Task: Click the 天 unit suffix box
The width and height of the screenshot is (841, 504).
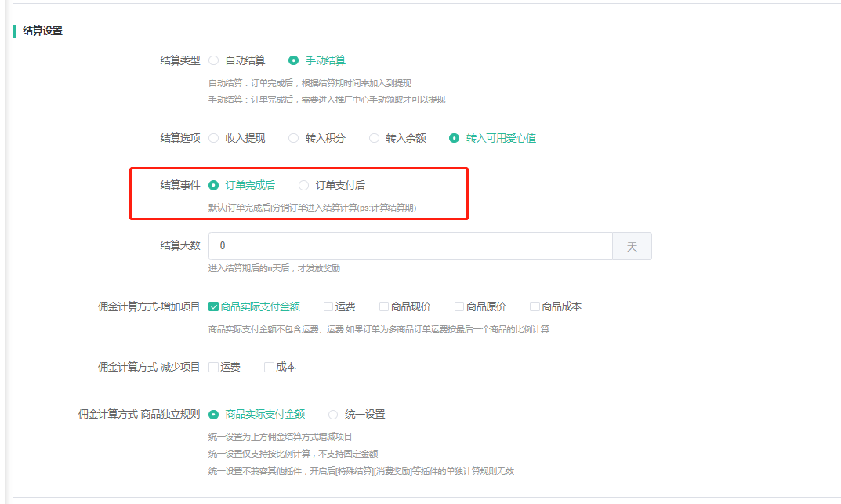Action: click(x=632, y=246)
